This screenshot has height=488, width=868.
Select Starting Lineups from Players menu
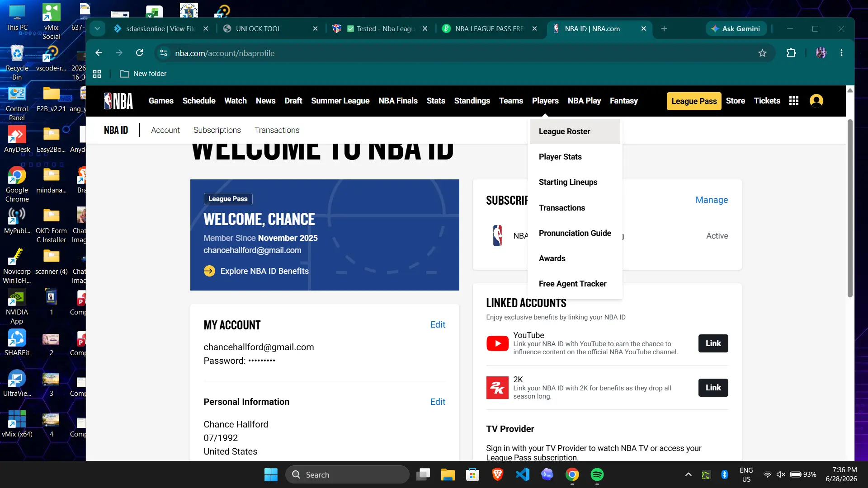(x=575, y=182)
